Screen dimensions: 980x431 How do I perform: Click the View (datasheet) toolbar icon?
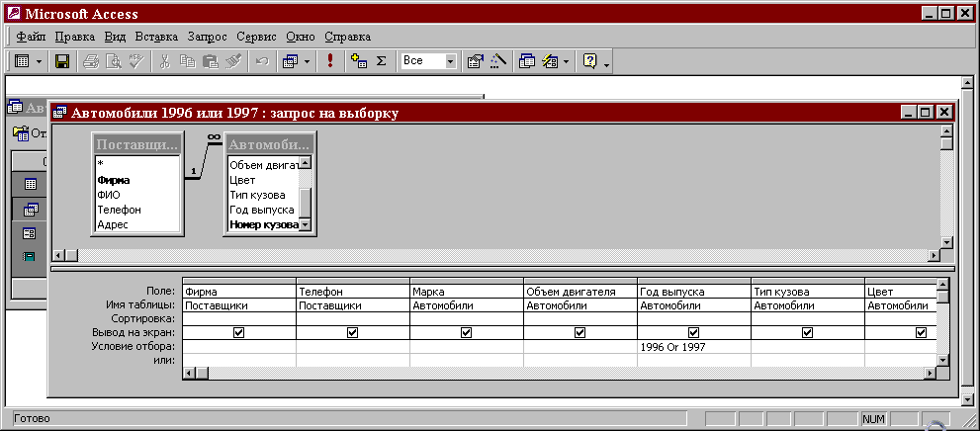click(x=22, y=61)
